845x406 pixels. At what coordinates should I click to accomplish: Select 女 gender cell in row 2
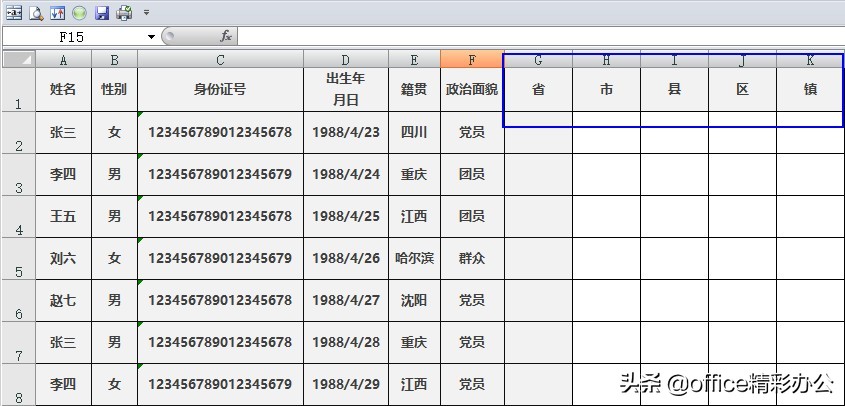(x=114, y=133)
